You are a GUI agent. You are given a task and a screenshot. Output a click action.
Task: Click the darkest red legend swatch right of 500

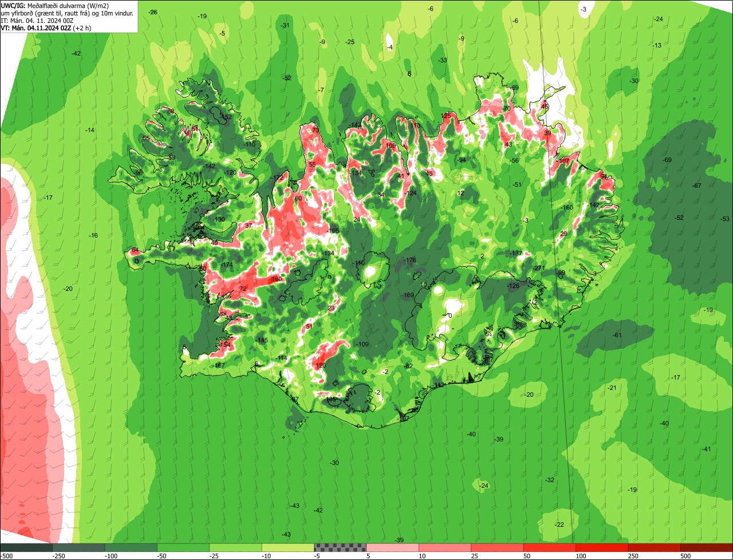[707, 547]
